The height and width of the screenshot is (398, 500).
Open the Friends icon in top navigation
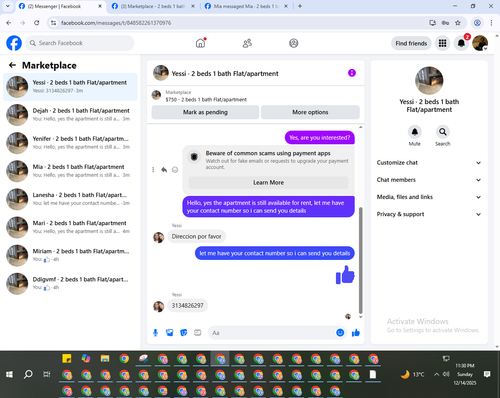(247, 43)
